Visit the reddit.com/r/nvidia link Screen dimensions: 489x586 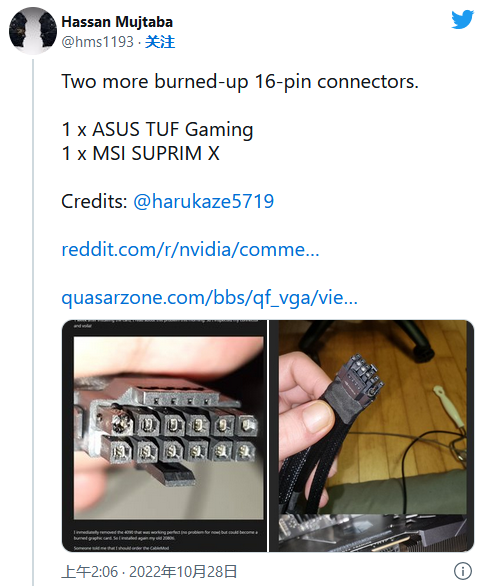(190, 249)
